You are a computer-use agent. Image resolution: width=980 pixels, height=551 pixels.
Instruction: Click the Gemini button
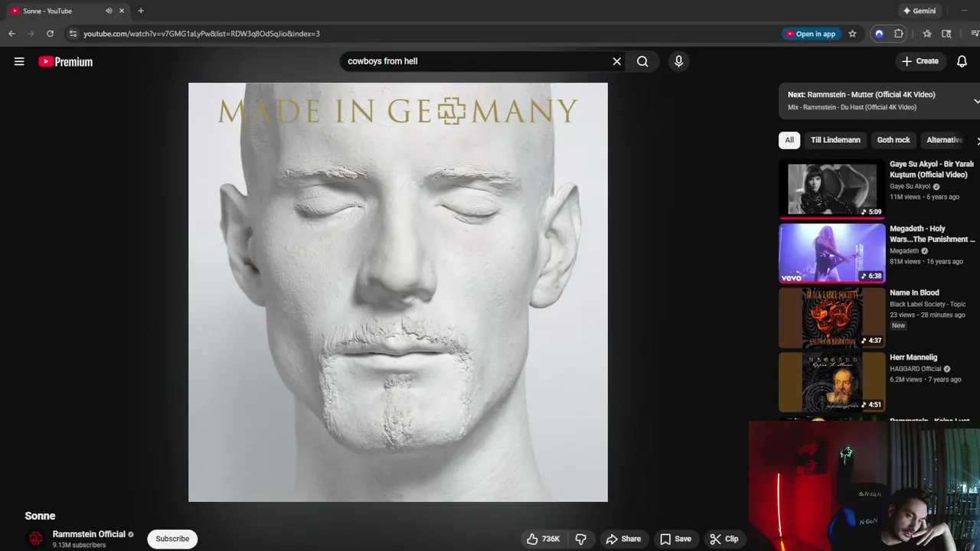coord(920,11)
